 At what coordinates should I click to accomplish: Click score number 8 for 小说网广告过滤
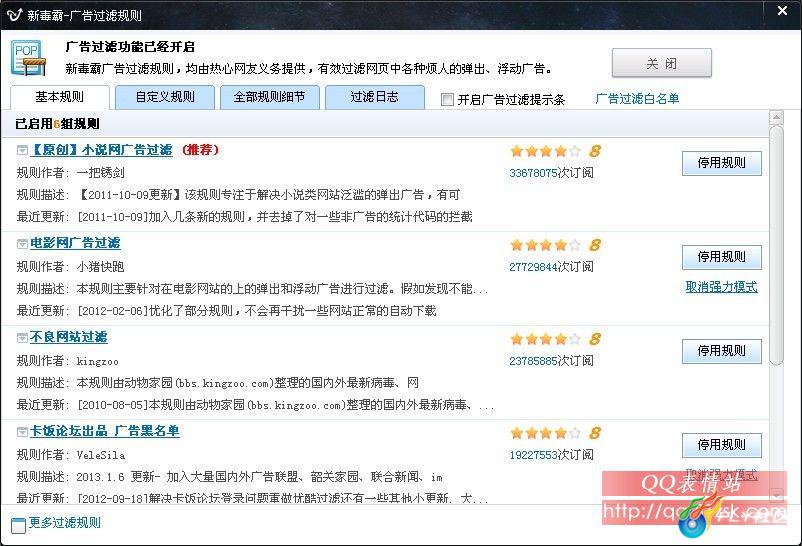coord(594,151)
